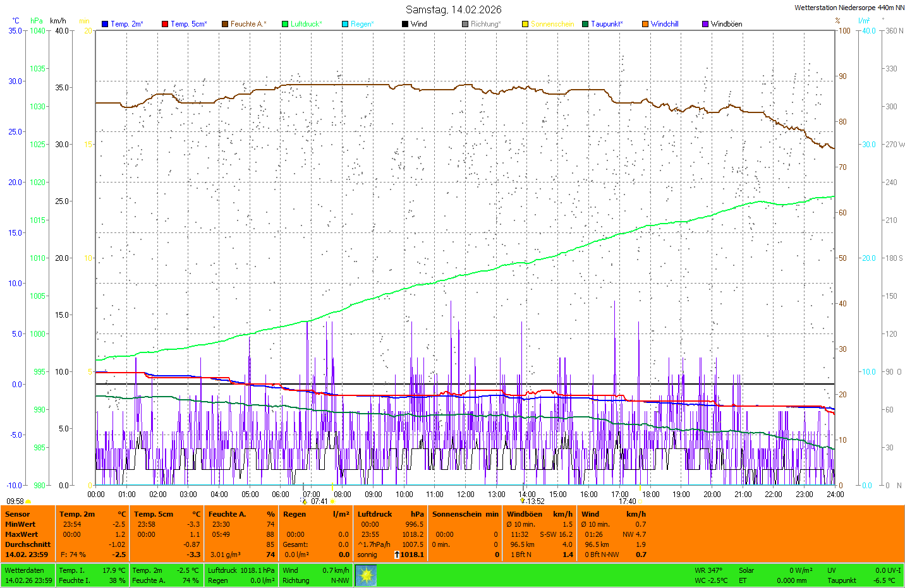Click the sunset marker at 17:40
The image size is (905, 588).
point(640,501)
